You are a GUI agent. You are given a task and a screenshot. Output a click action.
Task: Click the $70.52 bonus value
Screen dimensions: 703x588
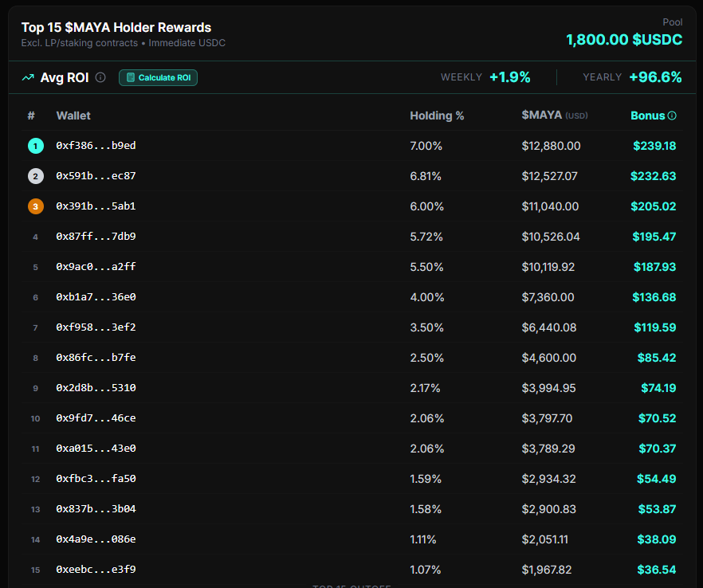658,418
